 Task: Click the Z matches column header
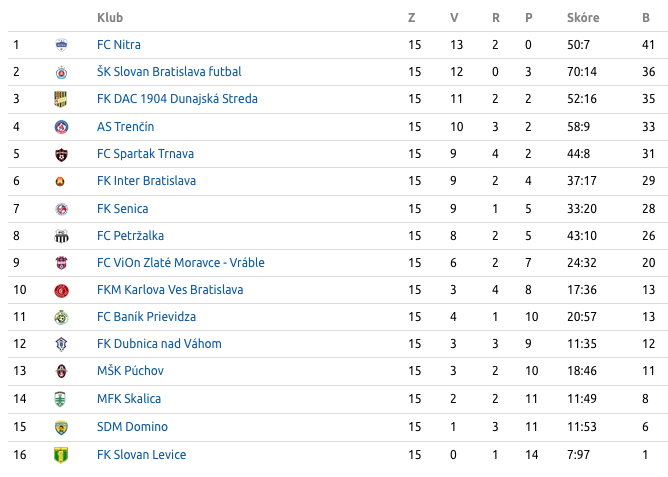412,18
